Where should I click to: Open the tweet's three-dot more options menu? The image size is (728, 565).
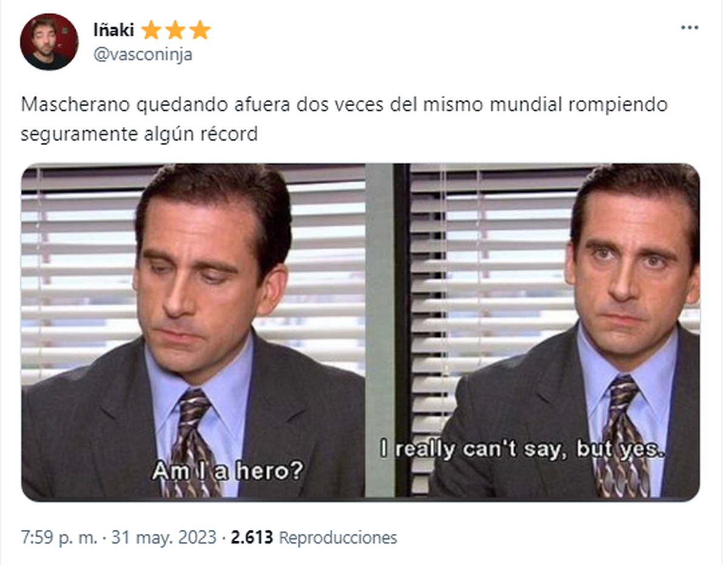690,28
